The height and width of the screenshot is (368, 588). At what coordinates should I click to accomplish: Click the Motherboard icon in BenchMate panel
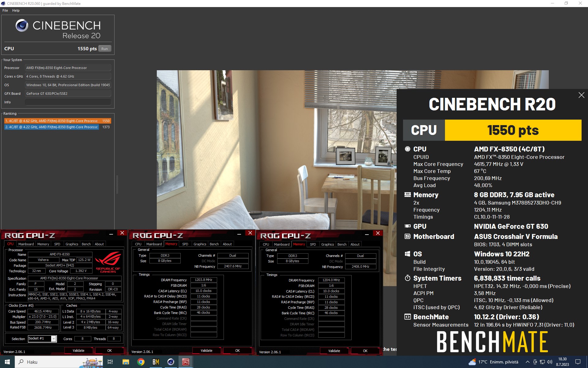tap(408, 236)
